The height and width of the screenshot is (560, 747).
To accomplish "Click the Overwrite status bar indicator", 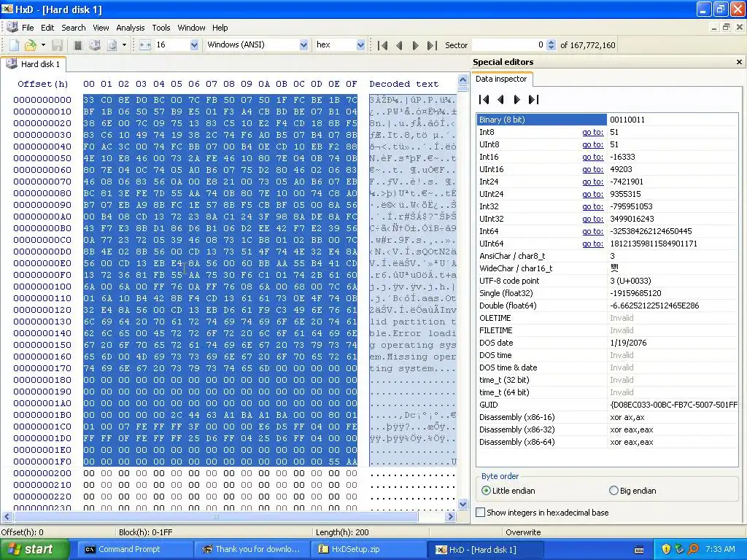I will click(522, 532).
